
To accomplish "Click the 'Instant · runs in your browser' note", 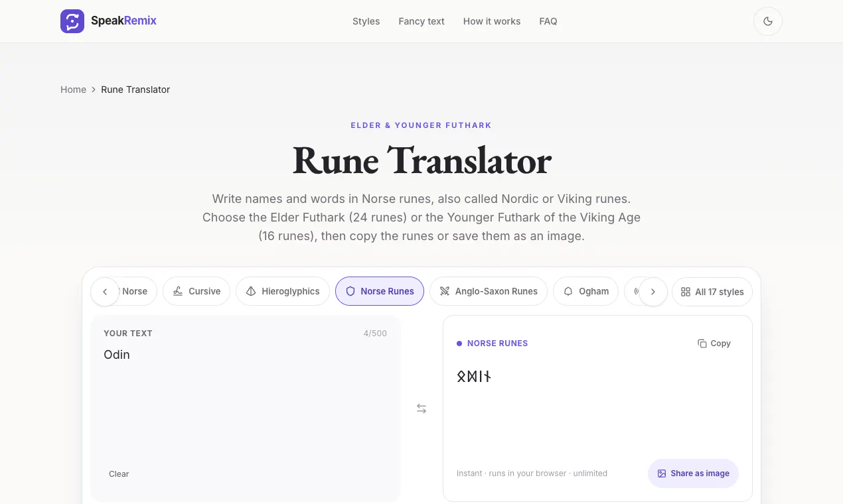I will 532,473.
